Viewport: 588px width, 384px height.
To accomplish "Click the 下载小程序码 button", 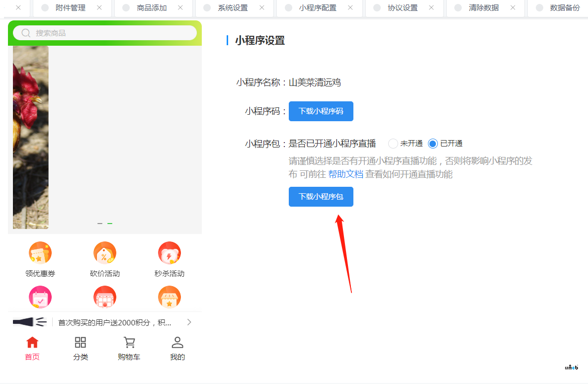I will coord(321,111).
